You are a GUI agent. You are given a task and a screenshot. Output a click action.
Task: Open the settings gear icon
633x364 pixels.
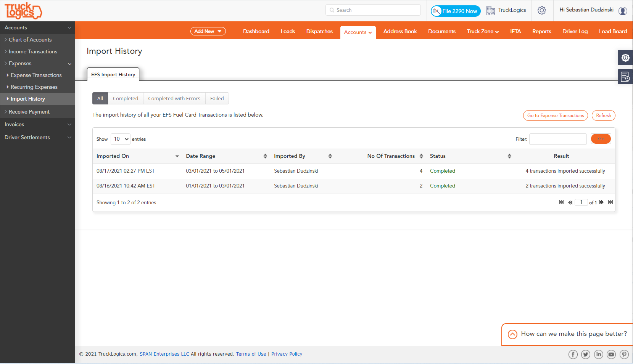tap(542, 10)
